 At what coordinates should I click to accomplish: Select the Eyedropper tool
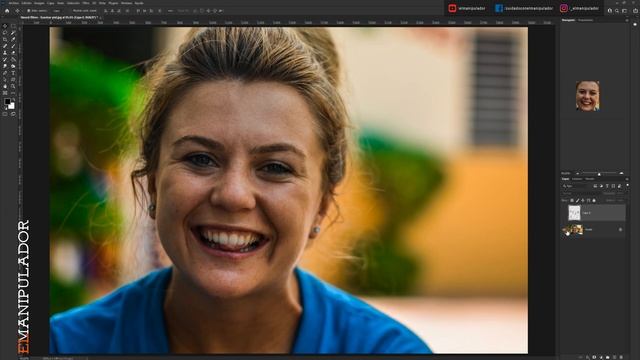pyautogui.click(x=13, y=39)
